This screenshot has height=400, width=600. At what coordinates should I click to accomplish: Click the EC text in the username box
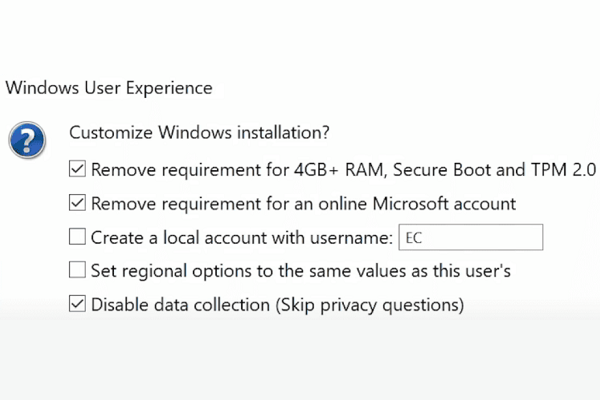[414, 238]
